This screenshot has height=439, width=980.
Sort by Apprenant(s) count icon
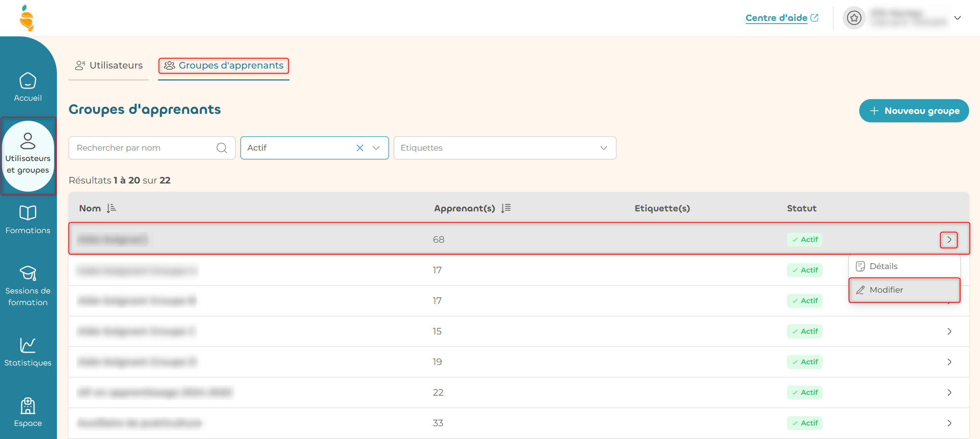[506, 208]
